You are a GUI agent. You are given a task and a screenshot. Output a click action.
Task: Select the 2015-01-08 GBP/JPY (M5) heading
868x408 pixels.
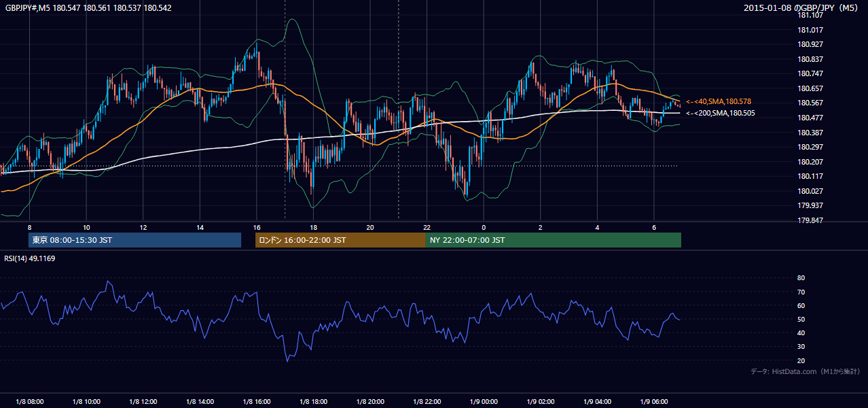click(801, 8)
